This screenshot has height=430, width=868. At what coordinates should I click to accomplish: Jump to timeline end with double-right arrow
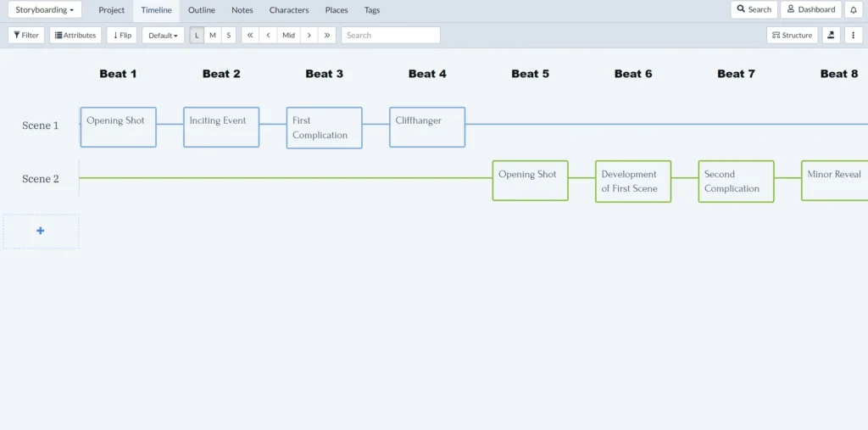click(327, 35)
